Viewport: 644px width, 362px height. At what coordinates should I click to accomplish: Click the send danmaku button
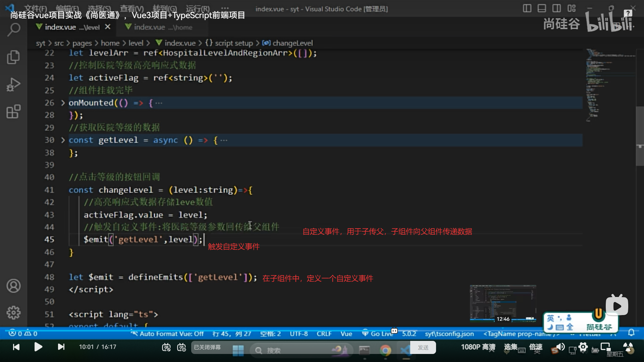click(x=423, y=348)
